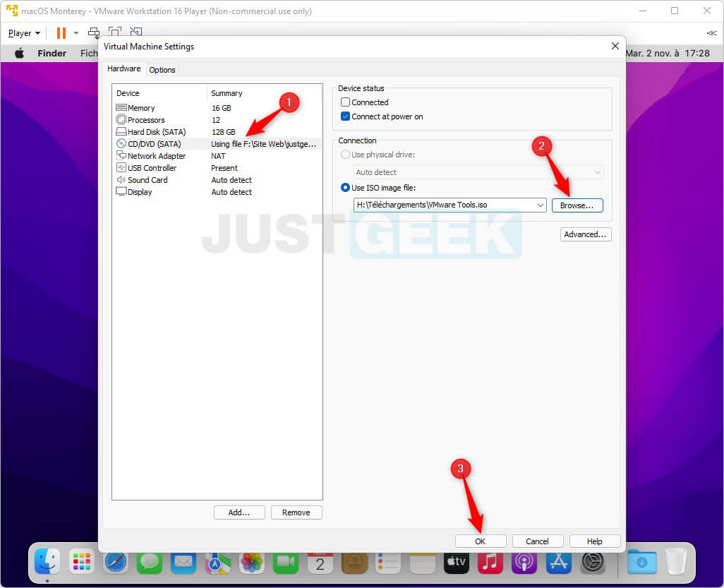Open the Trash in the dock
Viewport: 724px width, 588px height.
676,561
